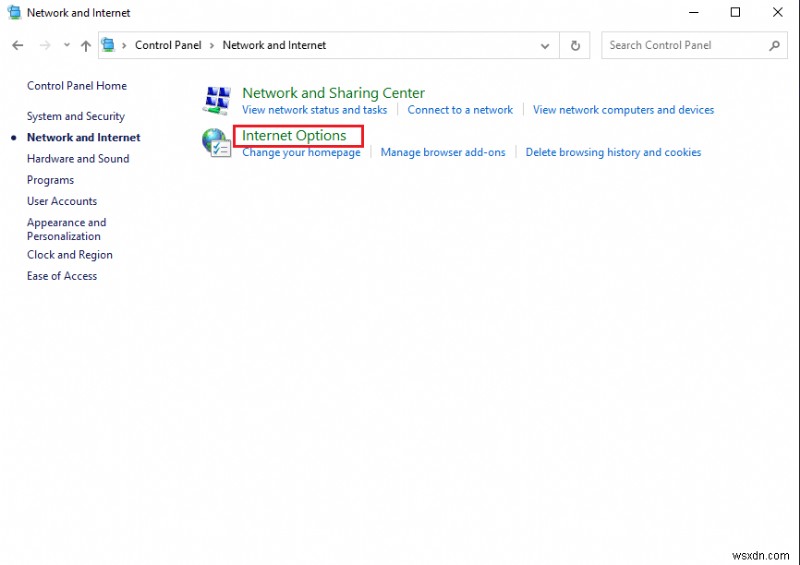The height and width of the screenshot is (565, 800).
Task: Select Control Panel breadcrumb in address bar
Action: pos(168,45)
